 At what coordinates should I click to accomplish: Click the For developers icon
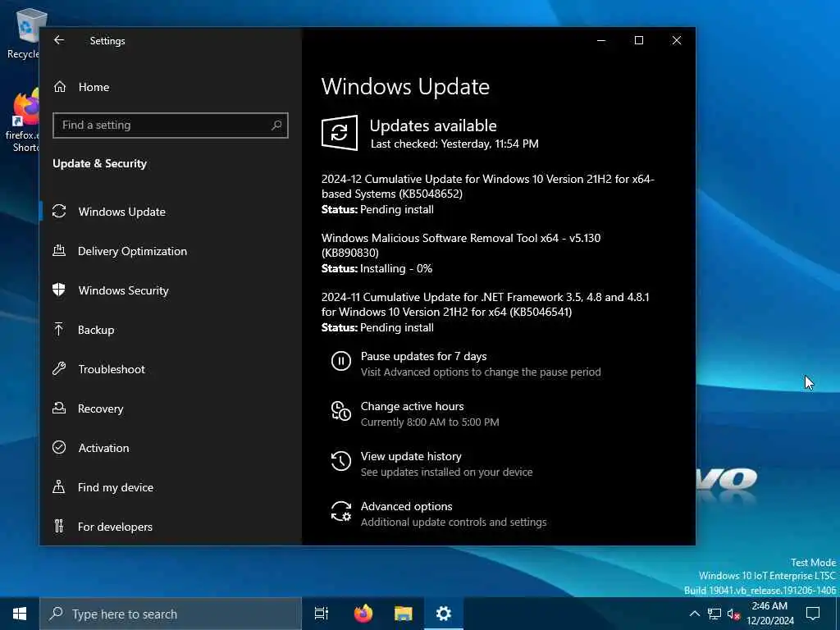(x=59, y=526)
